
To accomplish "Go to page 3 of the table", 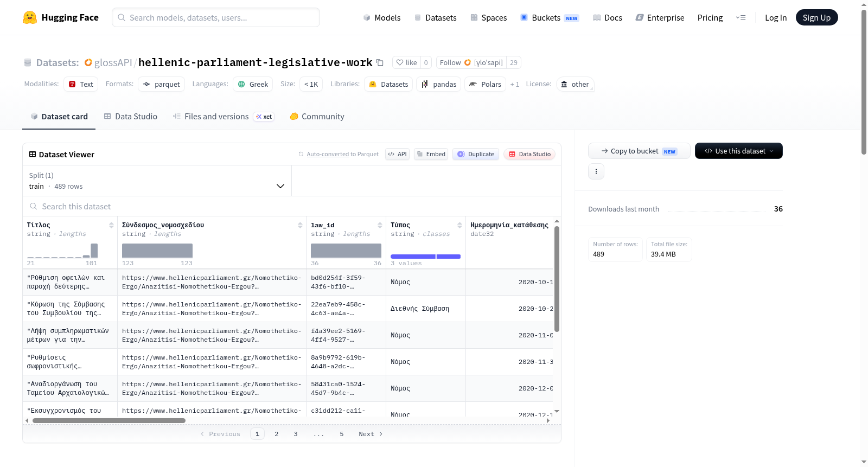I will 296,434.
